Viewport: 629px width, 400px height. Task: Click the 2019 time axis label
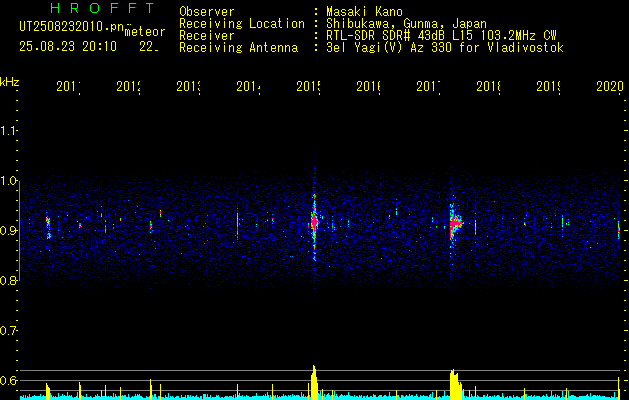[548, 87]
